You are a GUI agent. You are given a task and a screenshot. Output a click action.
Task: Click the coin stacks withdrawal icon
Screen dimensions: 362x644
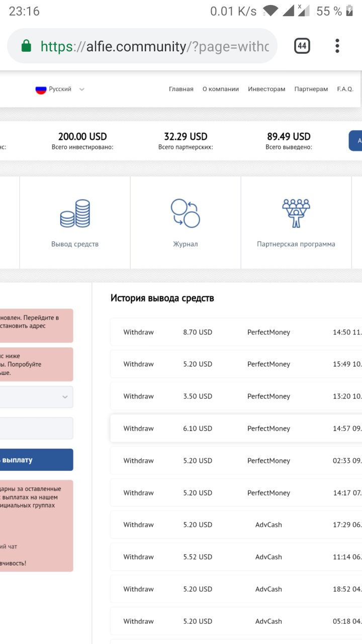coord(75,213)
